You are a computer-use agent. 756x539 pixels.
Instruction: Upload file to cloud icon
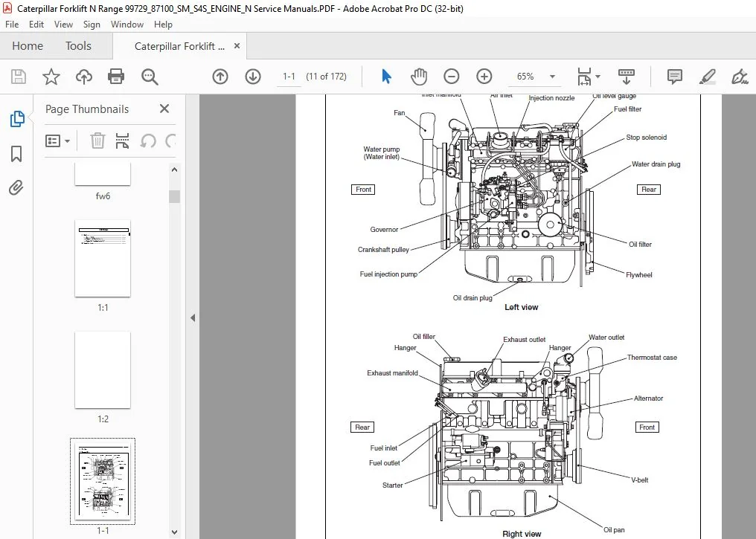pyautogui.click(x=84, y=77)
